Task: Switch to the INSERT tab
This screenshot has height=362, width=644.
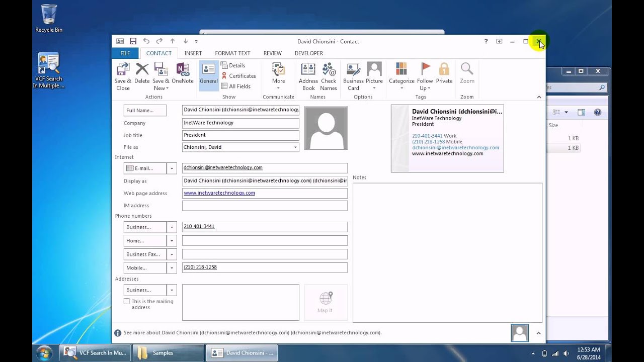Action: (x=193, y=53)
